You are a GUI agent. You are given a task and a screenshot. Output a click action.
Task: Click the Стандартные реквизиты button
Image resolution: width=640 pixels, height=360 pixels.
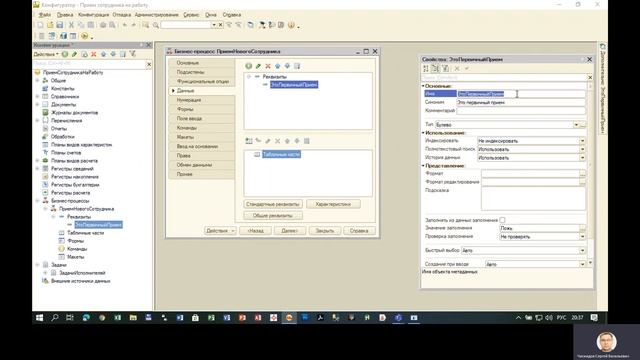pyautogui.click(x=273, y=204)
